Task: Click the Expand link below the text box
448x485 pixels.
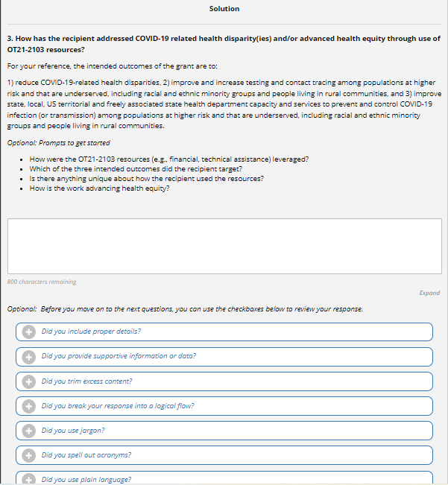Action: click(429, 294)
